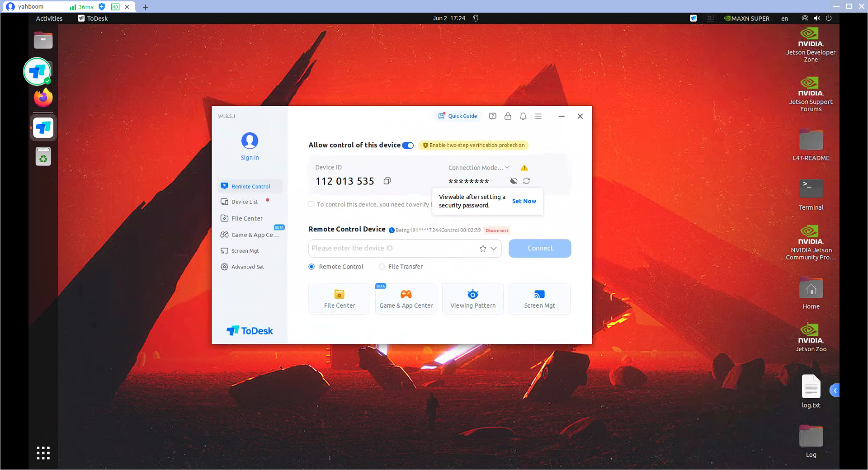
Task: Click the Connect button
Action: [x=540, y=249]
